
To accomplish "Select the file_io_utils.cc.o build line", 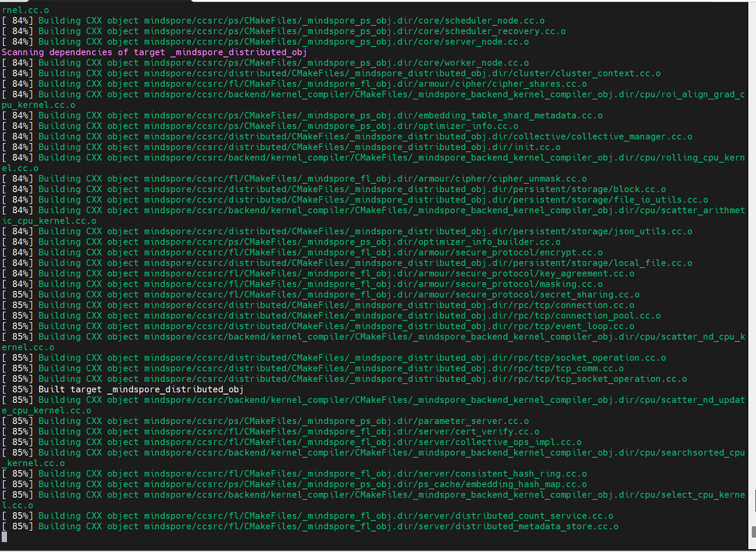I will [355, 200].
